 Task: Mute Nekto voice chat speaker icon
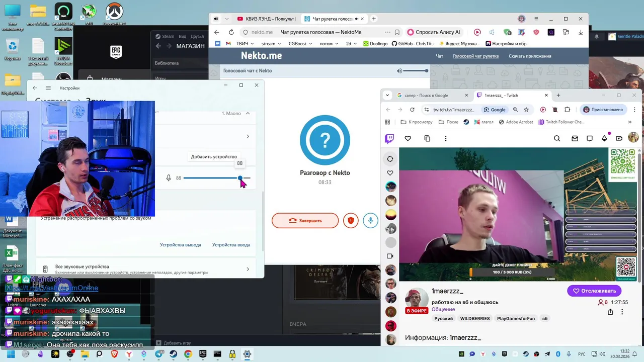point(399,71)
